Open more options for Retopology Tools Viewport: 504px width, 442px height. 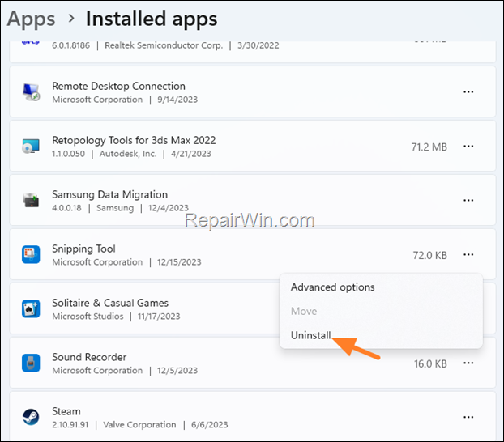(x=468, y=147)
